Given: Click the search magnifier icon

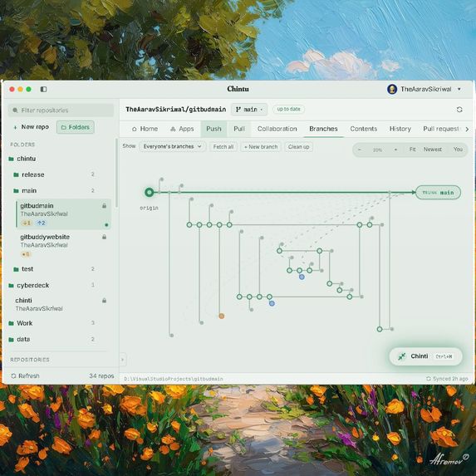Looking at the screenshot, I should [x=15, y=110].
